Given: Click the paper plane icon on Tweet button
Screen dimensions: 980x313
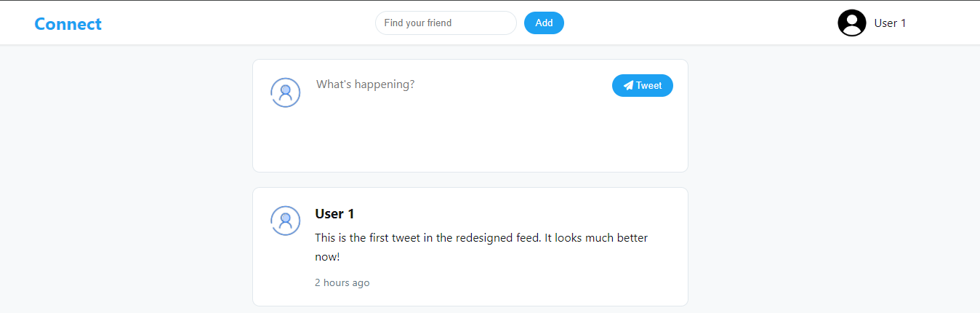Looking at the screenshot, I should tap(628, 86).
